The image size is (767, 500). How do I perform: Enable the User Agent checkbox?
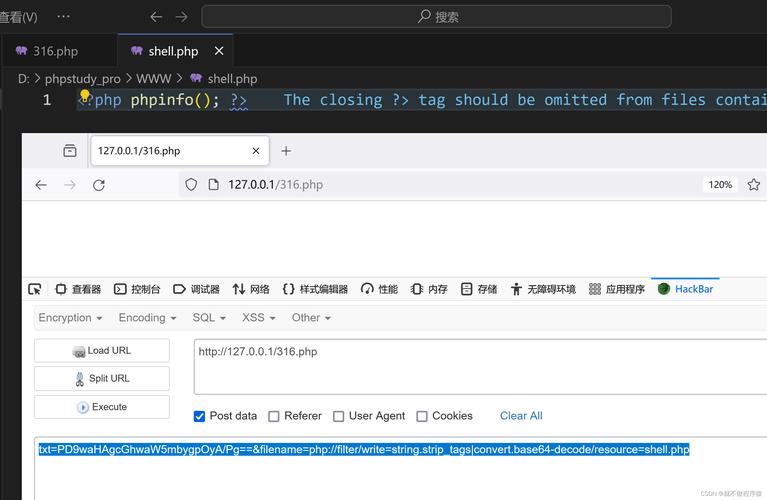tap(338, 416)
